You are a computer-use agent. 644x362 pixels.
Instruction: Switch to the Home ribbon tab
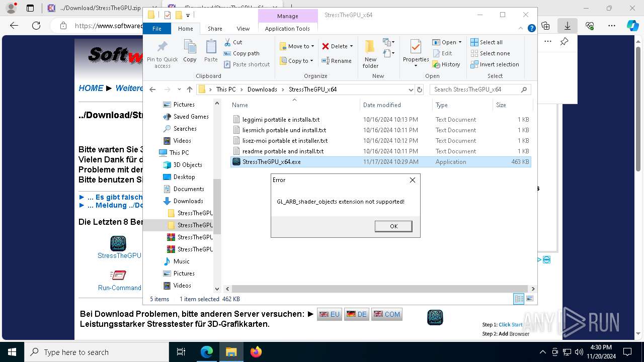[185, 29]
